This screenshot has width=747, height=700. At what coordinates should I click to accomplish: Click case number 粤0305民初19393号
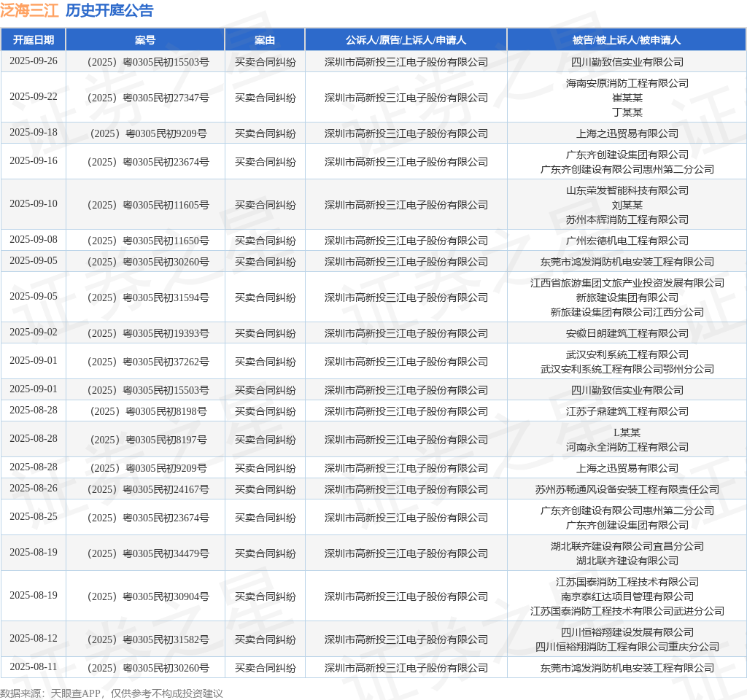click(148, 333)
